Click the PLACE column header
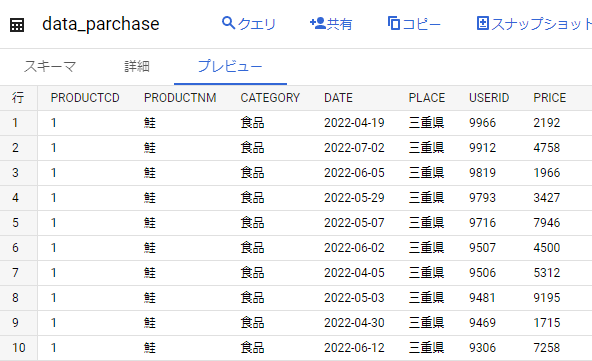592x361 pixels. (427, 98)
